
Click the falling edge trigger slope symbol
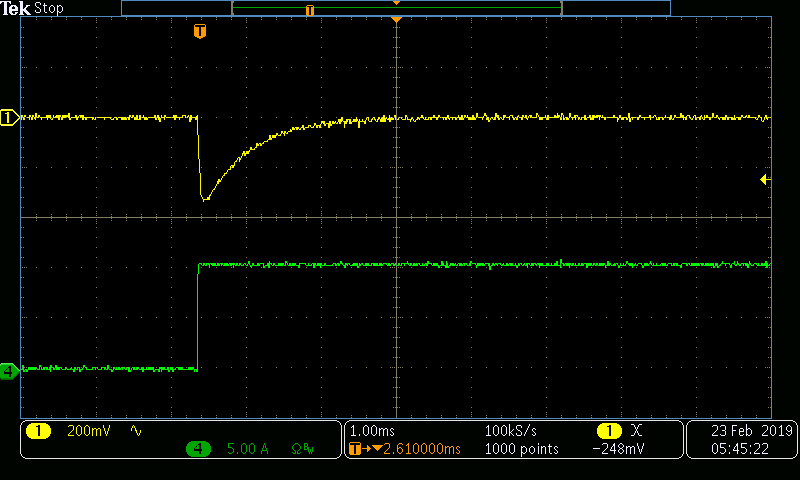[x=637, y=431]
